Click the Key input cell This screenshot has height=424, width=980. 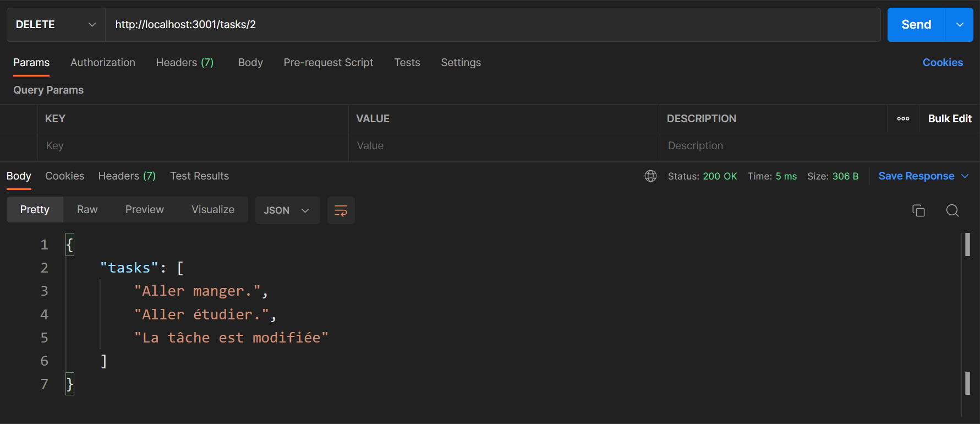click(193, 146)
